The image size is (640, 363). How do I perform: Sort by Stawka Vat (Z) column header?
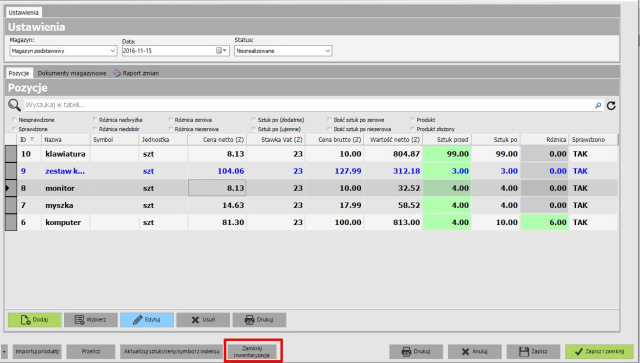(x=276, y=140)
